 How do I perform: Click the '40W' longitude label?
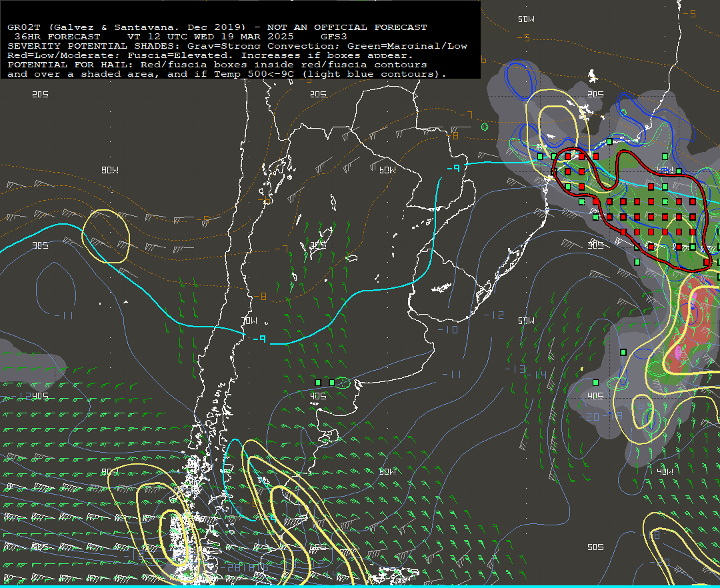click(x=665, y=471)
